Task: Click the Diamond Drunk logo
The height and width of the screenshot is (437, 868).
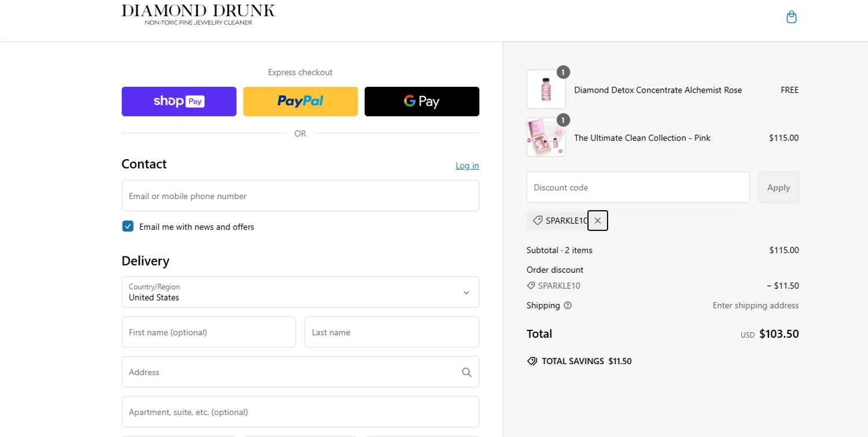Action: 198,15
